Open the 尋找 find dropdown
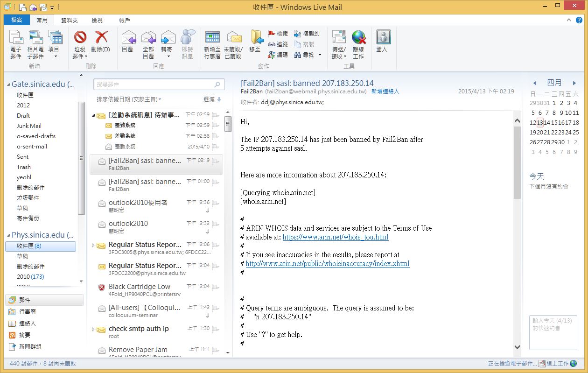Viewport: 588px width, 373px height. pos(308,55)
